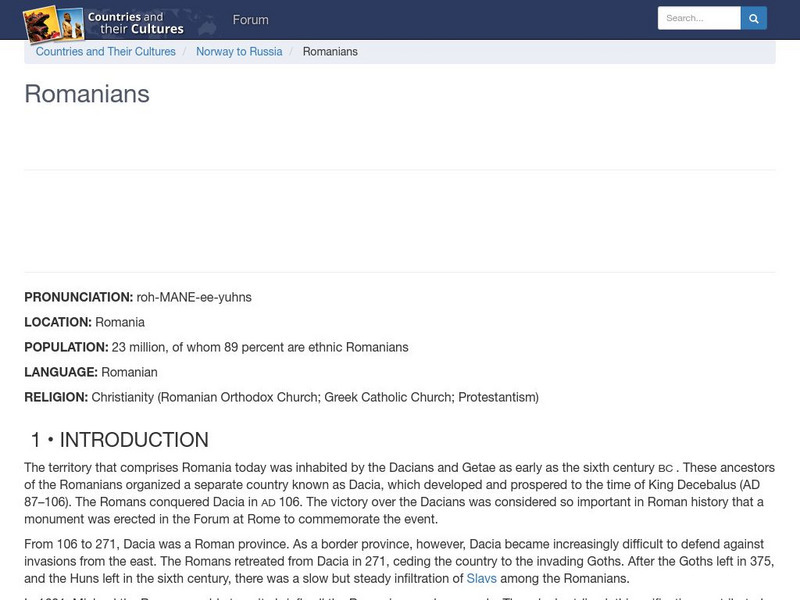Click paragraph starting 'The territory that comprises'
The image size is (800, 600).
(399, 493)
